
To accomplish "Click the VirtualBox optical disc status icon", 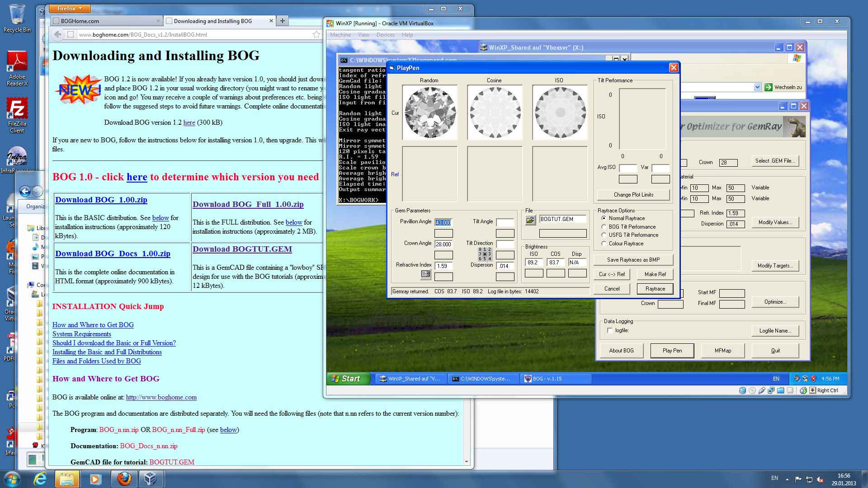I will (x=752, y=390).
